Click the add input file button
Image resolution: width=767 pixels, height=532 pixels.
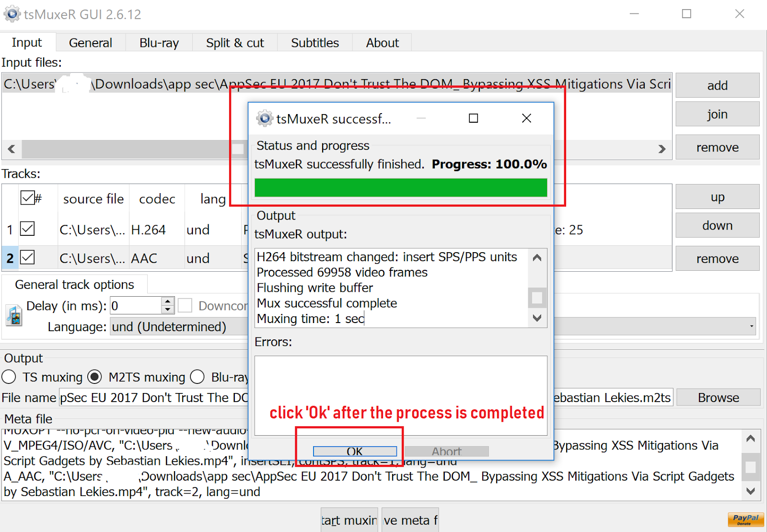click(x=718, y=85)
